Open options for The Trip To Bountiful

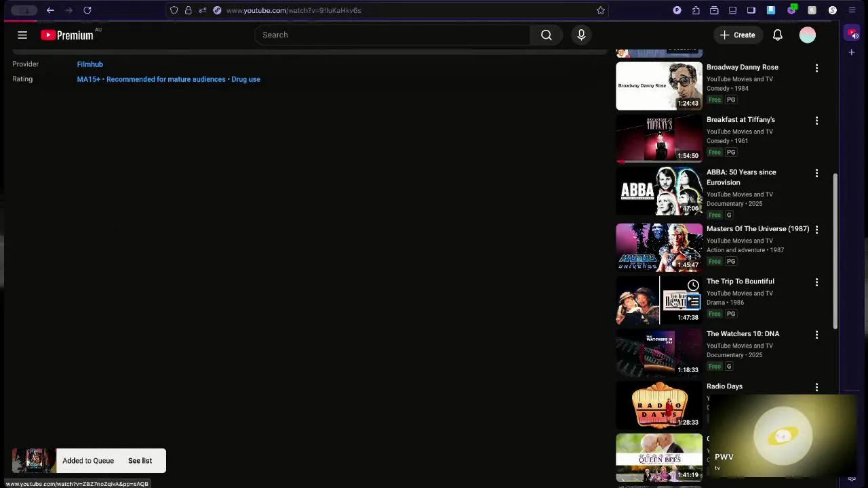tap(816, 282)
